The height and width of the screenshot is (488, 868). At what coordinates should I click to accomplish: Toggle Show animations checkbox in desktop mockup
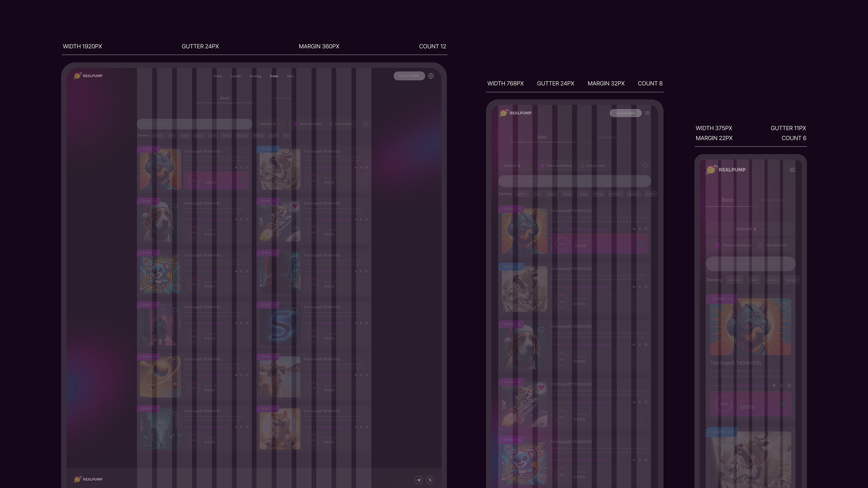[295, 124]
